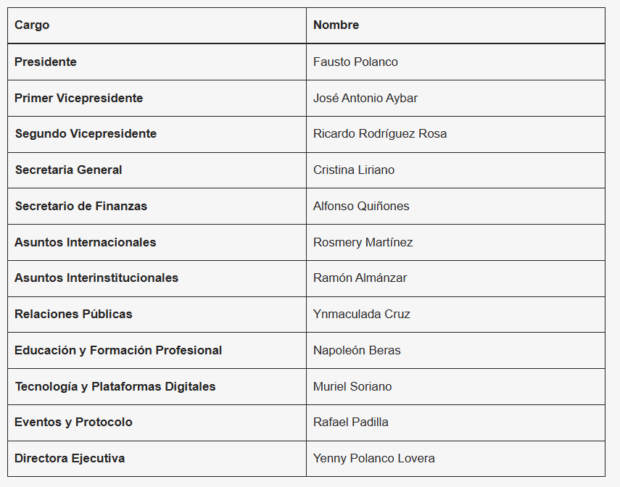Click Ricardo Rodríguez Rosa name
This screenshot has height=487, width=620.
pos(380,134)
